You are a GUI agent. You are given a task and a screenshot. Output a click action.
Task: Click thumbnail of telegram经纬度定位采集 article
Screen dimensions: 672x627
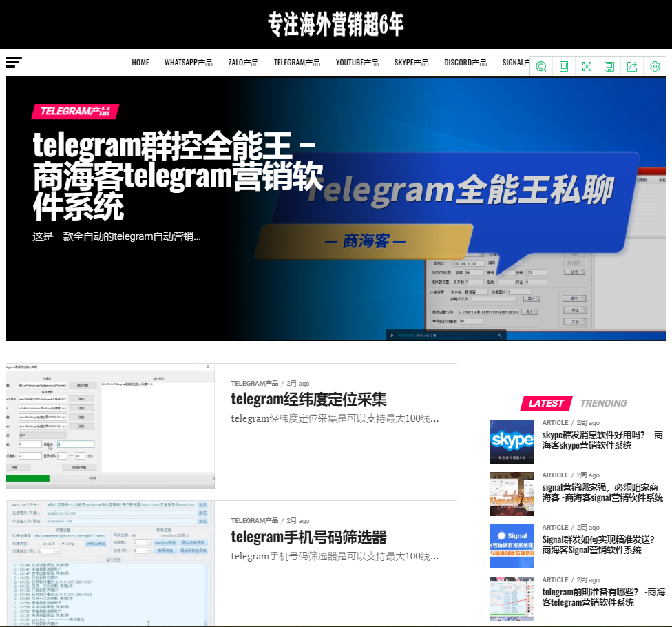point(110,426)
